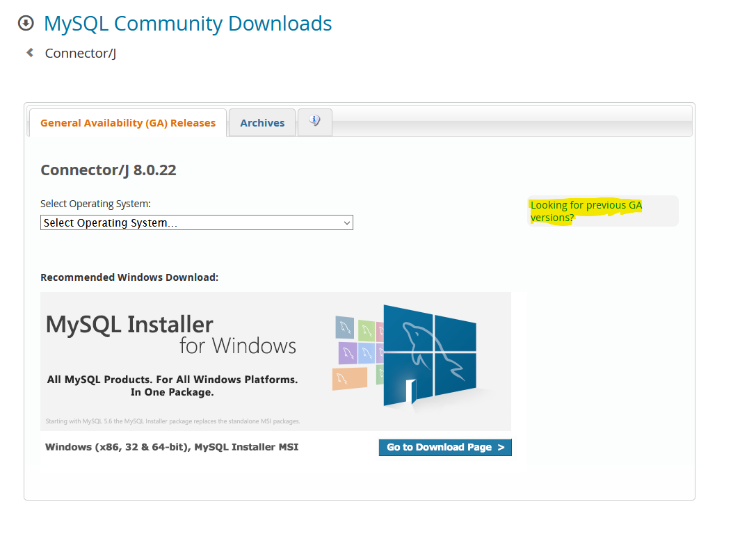The height and width of the screenshot is (536, 756).
Task: Open the MySQL Community Downloads heading link
Action: (188, 24)
